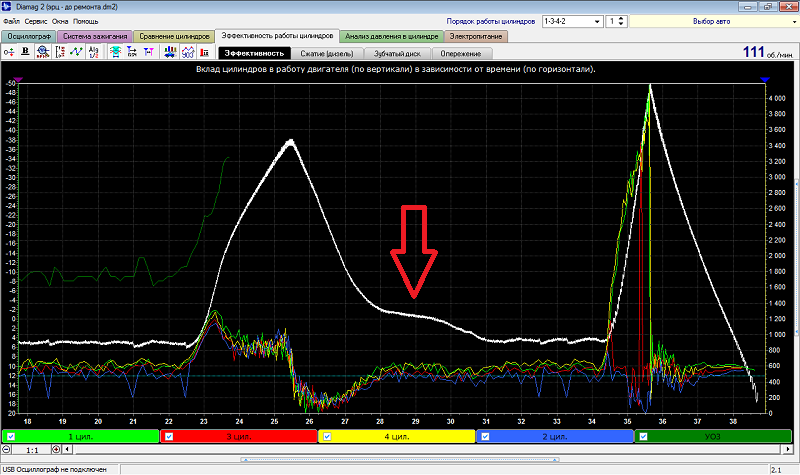This screenshot has width=800, height=475.
Task: Click the red bar legend toolbar icon
Action: pos(205,52)
